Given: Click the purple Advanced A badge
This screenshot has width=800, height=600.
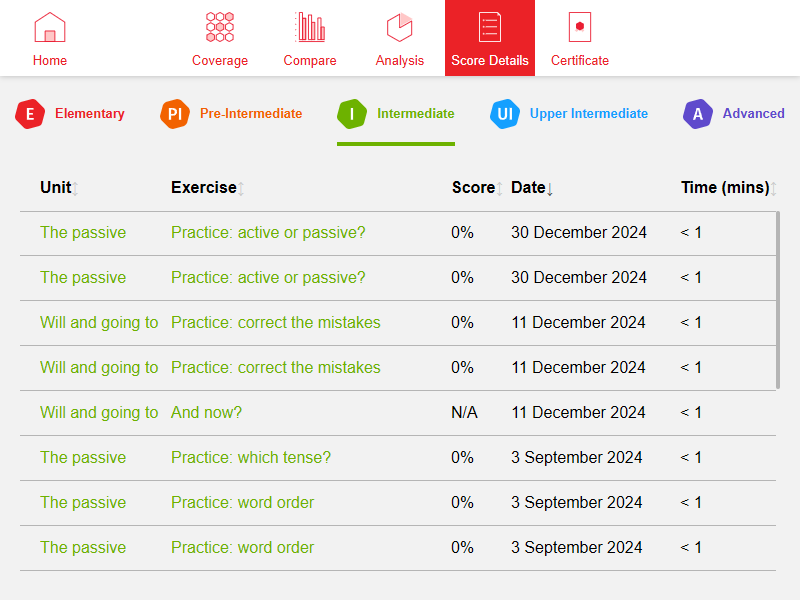Looking at the screenshot, I should [x=698, y=114].
